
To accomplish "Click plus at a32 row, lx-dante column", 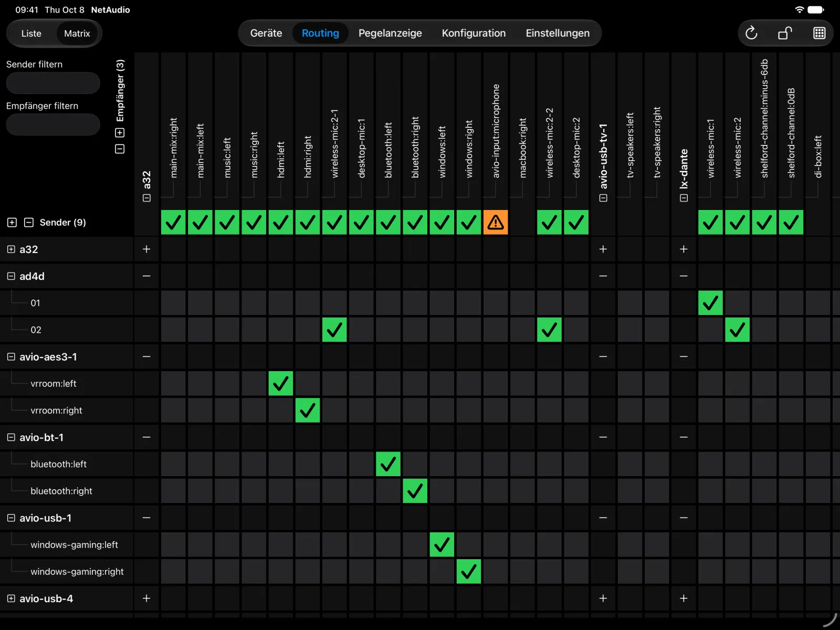I will 684,249.
